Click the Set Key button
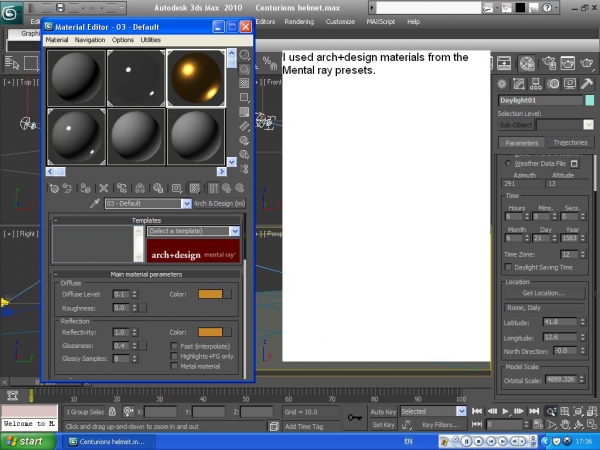Viewport: 600px width, 450px height. tap(383, 425)
